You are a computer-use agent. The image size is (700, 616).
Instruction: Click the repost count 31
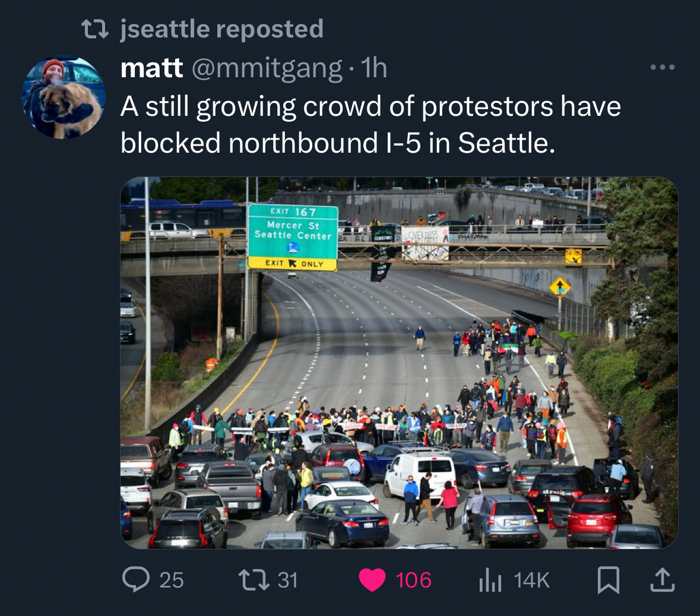coord(287,580)
